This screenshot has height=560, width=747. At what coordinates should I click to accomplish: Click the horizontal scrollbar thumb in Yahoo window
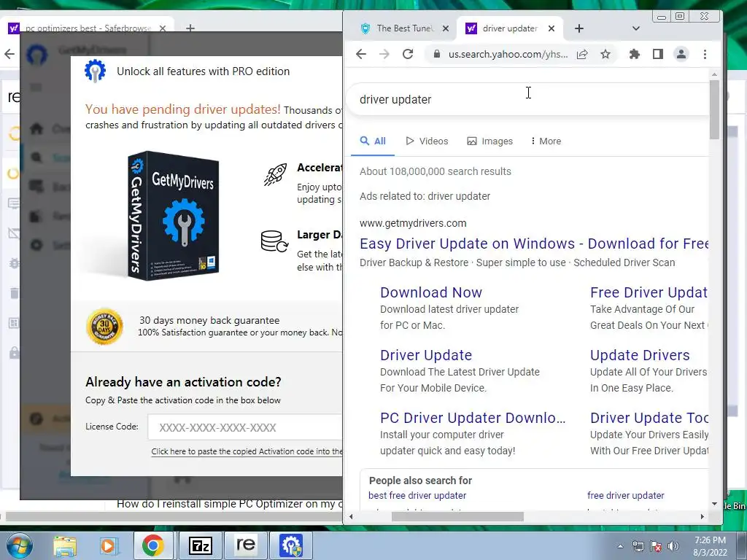457,517
